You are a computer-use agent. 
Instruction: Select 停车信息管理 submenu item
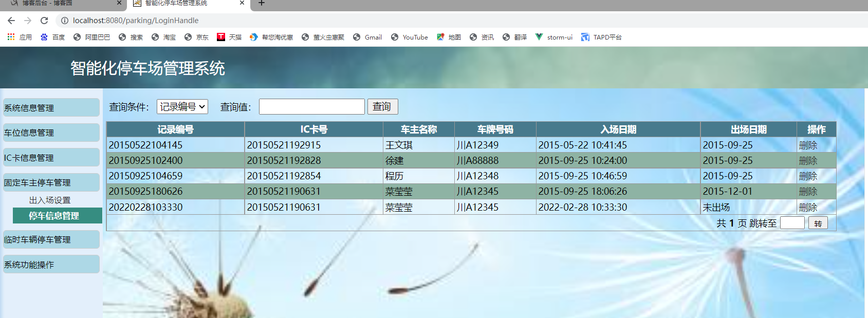58,216
